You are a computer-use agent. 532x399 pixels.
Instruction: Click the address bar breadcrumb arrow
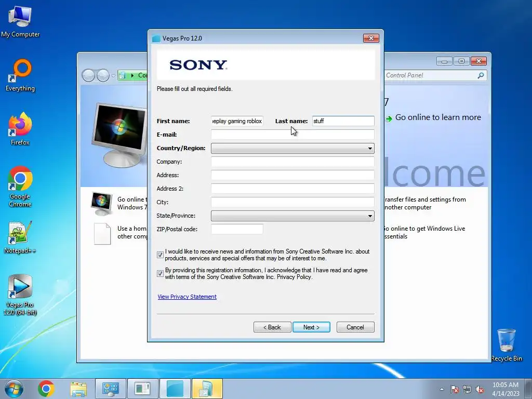(x=132, y=75)
